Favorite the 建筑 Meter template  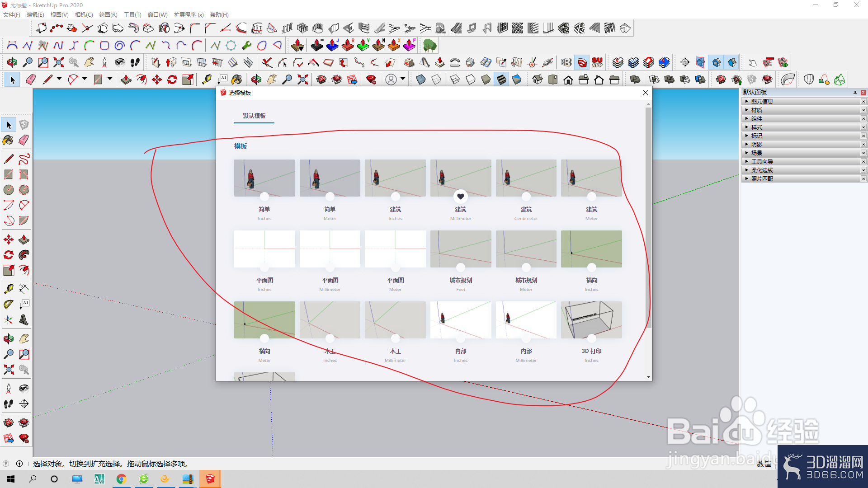(x=592, y=197)
